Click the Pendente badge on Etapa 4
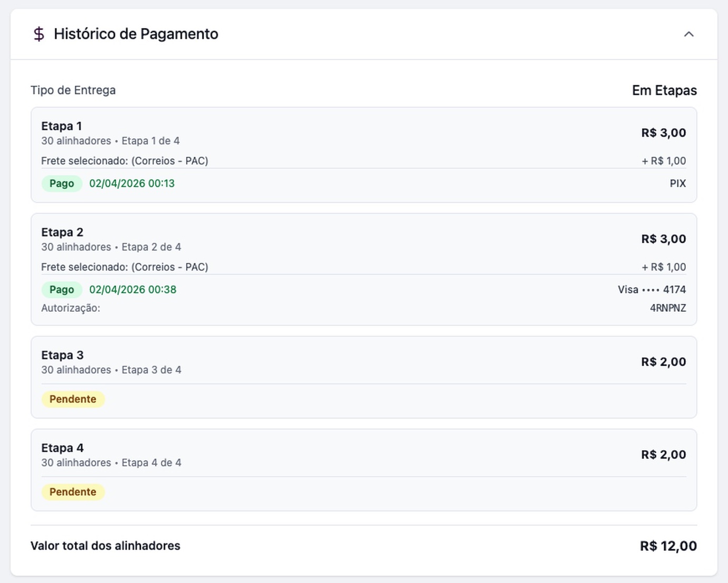This screenshot has height=583, width=728. [73, 492]
